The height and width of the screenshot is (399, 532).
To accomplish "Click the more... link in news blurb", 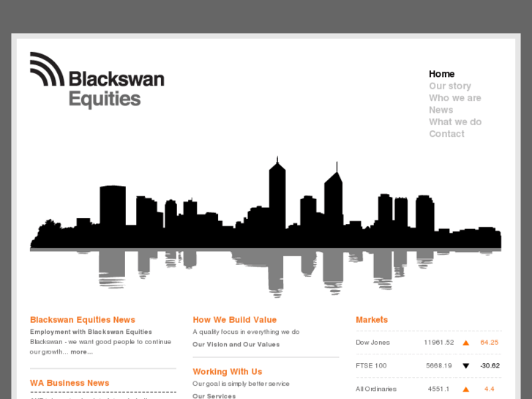I will (x=81, y=352).
